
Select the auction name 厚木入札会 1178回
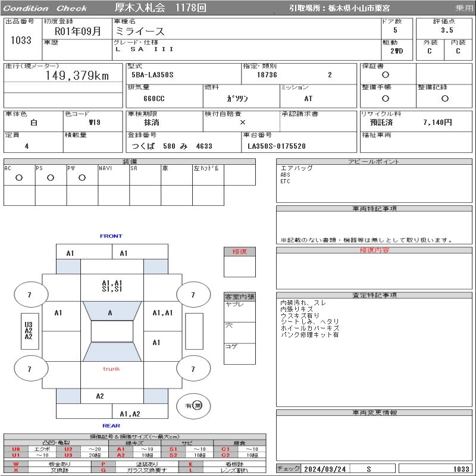click(161, 8)
